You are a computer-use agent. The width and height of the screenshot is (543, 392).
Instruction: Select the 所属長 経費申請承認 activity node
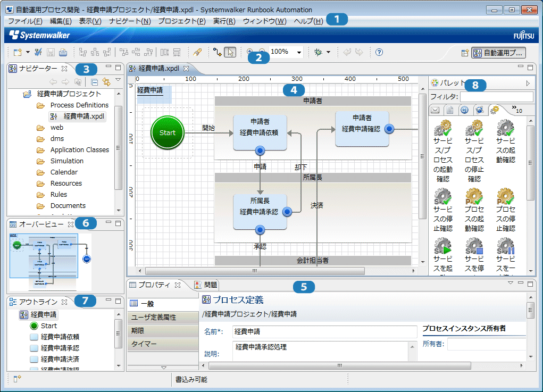point(260,212)
